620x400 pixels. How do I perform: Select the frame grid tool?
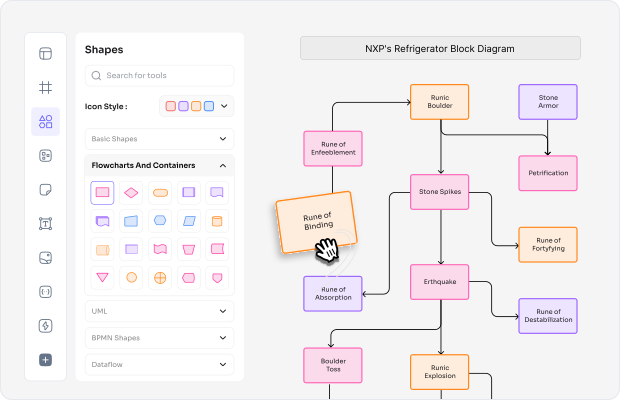[x=45, y=87]
